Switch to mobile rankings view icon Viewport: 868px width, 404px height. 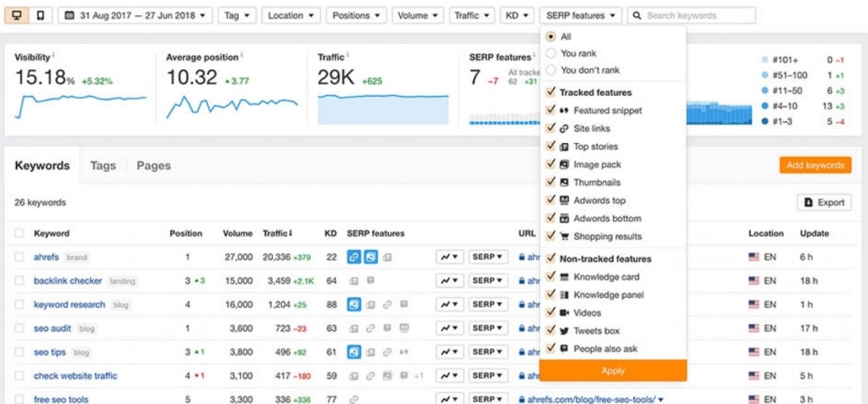click(41, 15)
